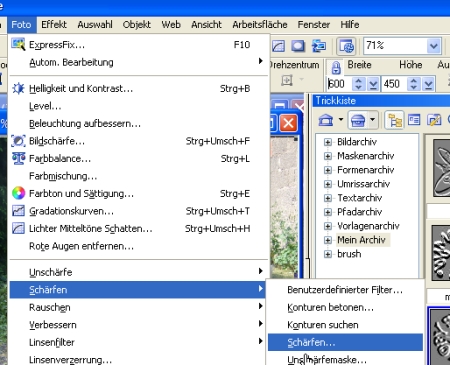Image resolution: width=450 pixels, height=365 pixels.
Task: Open the Ansicht menu
Action: point(206,25)
